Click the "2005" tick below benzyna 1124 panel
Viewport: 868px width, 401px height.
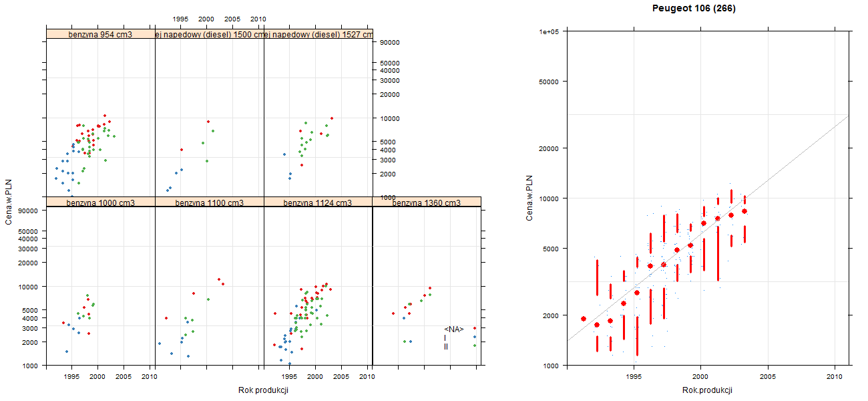coord(341,377)
